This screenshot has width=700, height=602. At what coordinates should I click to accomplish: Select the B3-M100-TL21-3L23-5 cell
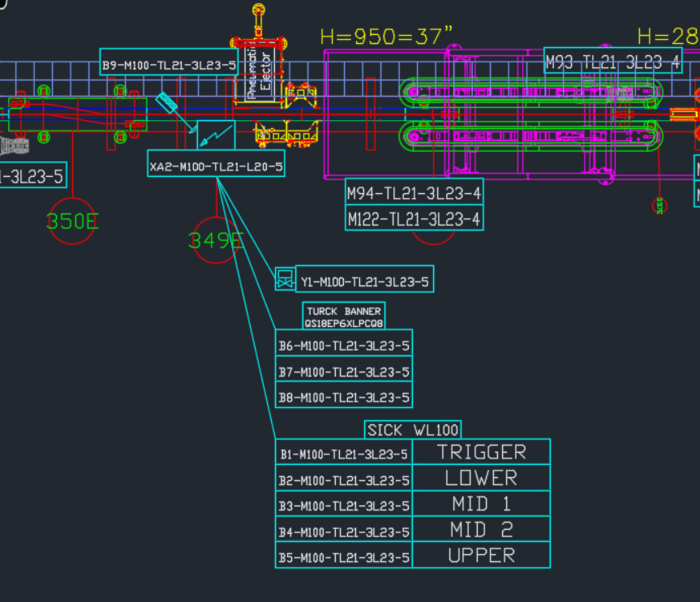[x=344, y=504]
